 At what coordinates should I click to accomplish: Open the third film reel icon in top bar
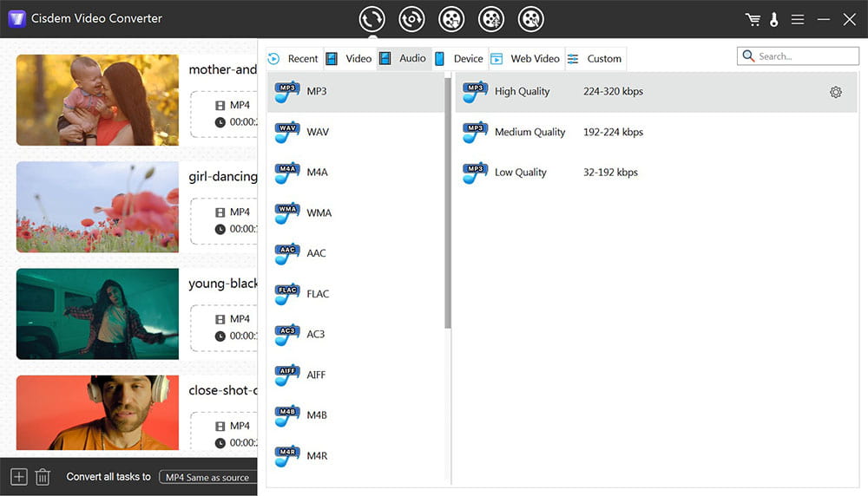[x=451, y=18]
